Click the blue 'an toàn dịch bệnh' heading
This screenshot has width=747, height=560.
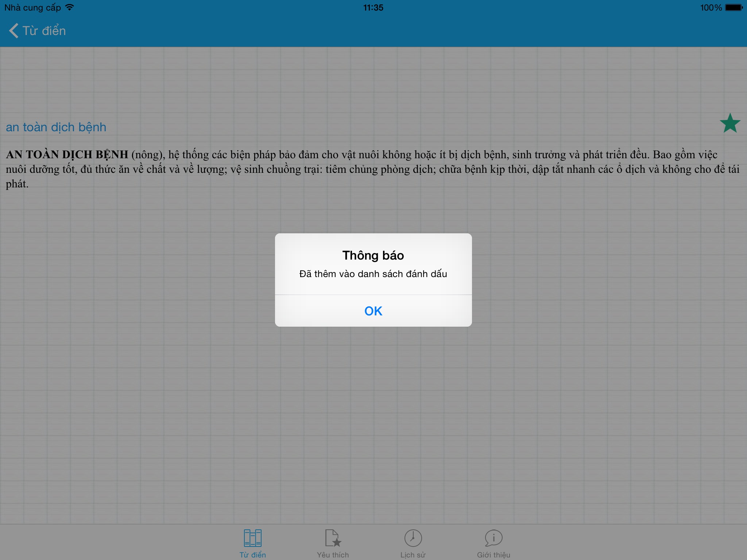pos(56,127)
